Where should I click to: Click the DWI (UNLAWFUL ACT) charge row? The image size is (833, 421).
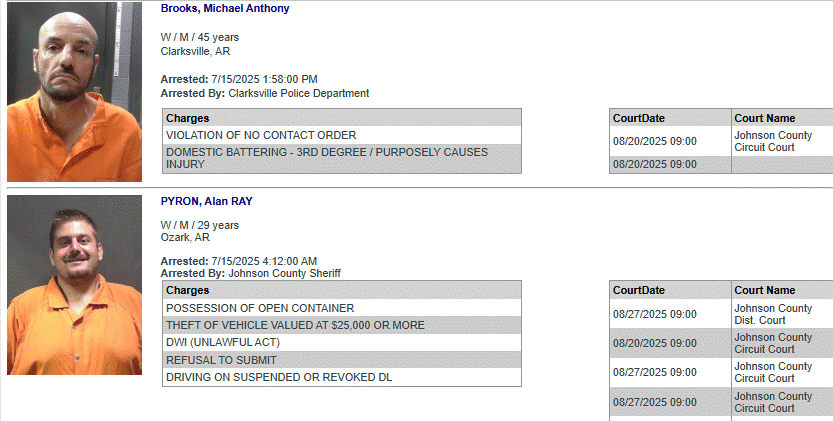223,342
